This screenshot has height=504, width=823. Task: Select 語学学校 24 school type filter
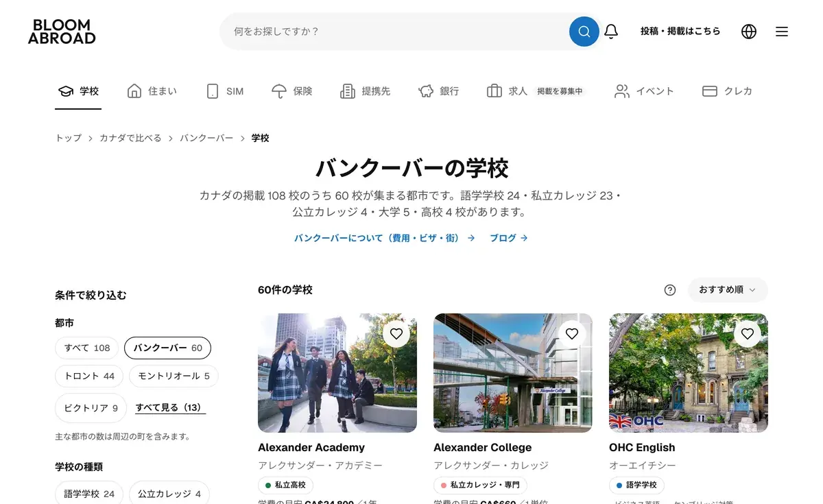(89, 494)
